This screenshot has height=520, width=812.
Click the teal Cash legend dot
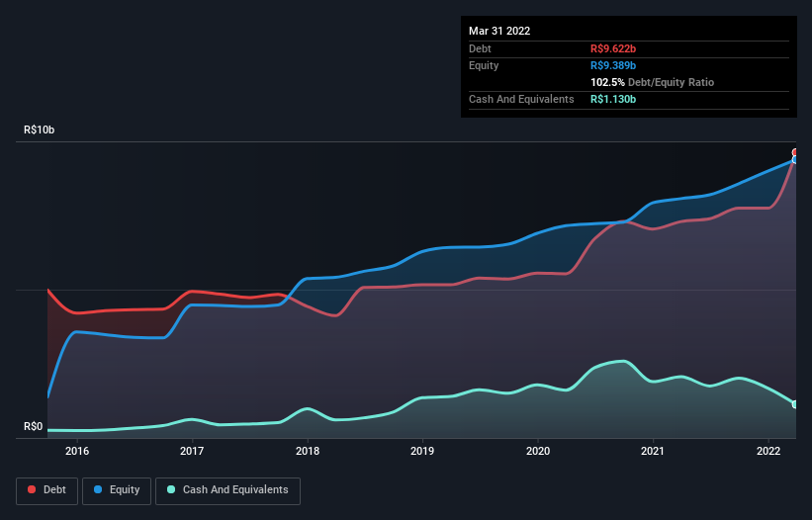tap(171, 489)
